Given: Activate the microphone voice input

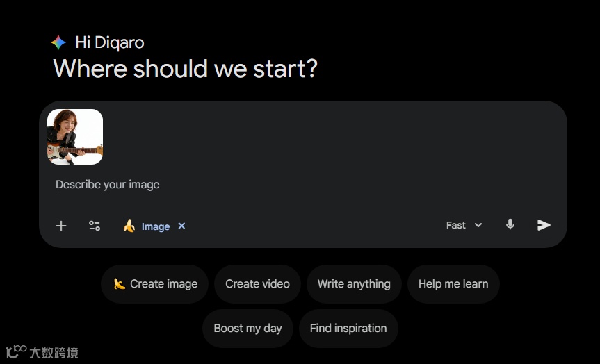Looking at the screenshot, I should [510, 224].
